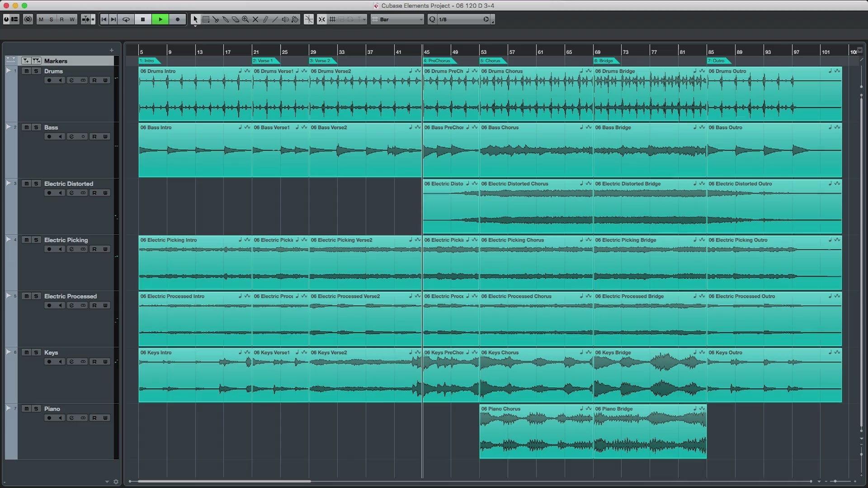Select the Piano track name

[x=52, y=409]
